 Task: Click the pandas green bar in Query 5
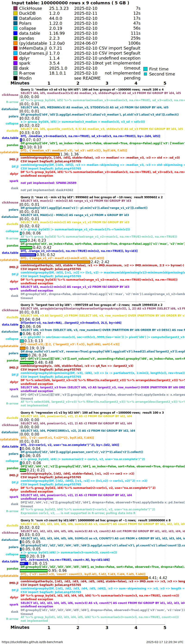(x=34, y=571)
